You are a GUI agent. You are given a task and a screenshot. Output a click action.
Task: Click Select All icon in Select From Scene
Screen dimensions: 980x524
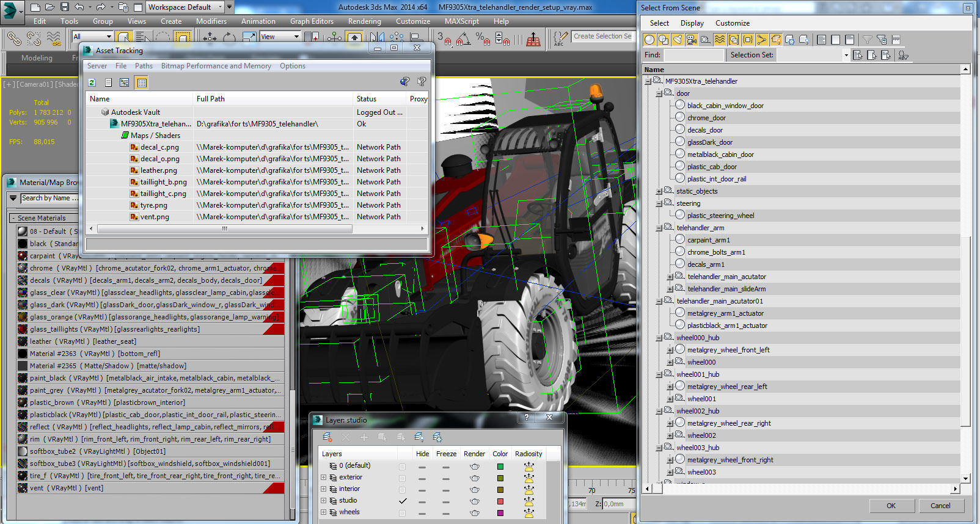(822, 40)
